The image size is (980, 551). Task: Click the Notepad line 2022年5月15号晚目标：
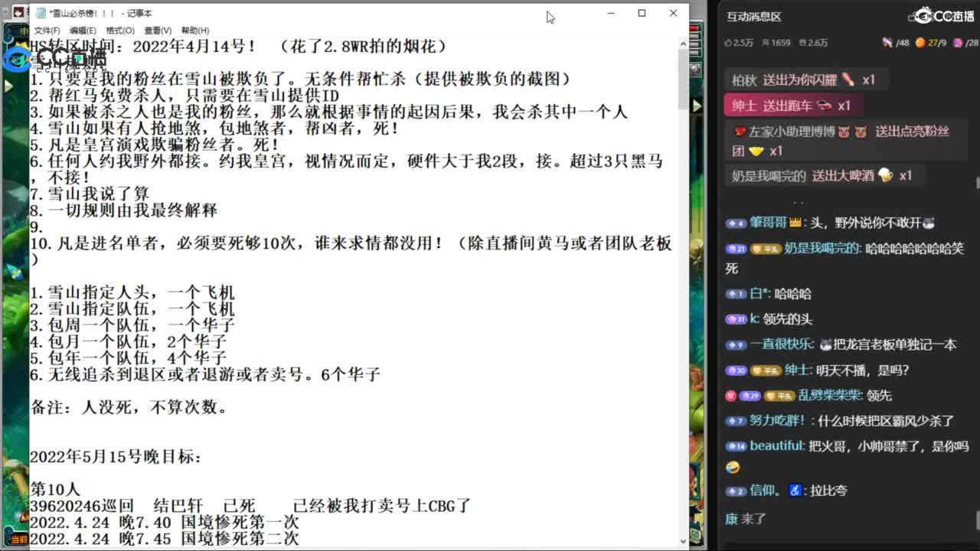(116, 458)
